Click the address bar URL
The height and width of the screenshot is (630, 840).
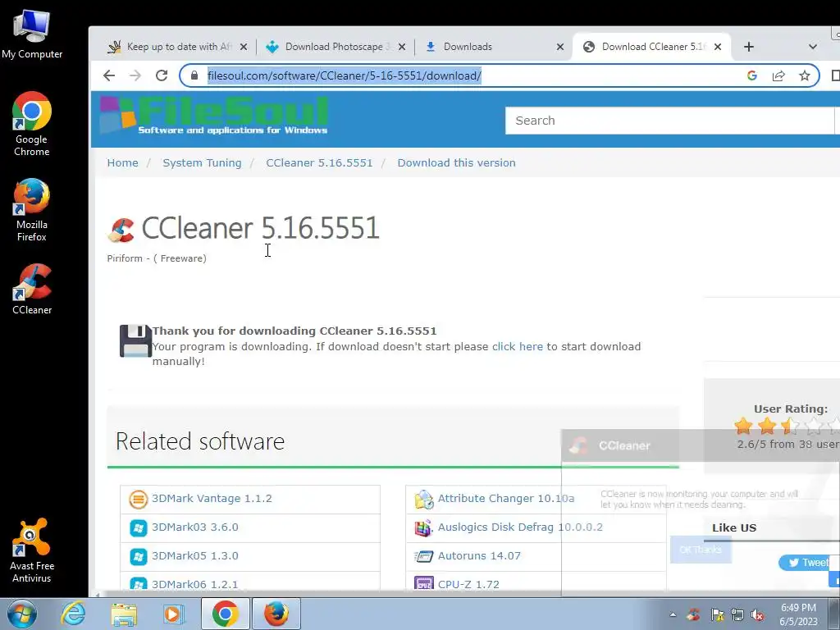pyautogui.click(x=345, y=75)
